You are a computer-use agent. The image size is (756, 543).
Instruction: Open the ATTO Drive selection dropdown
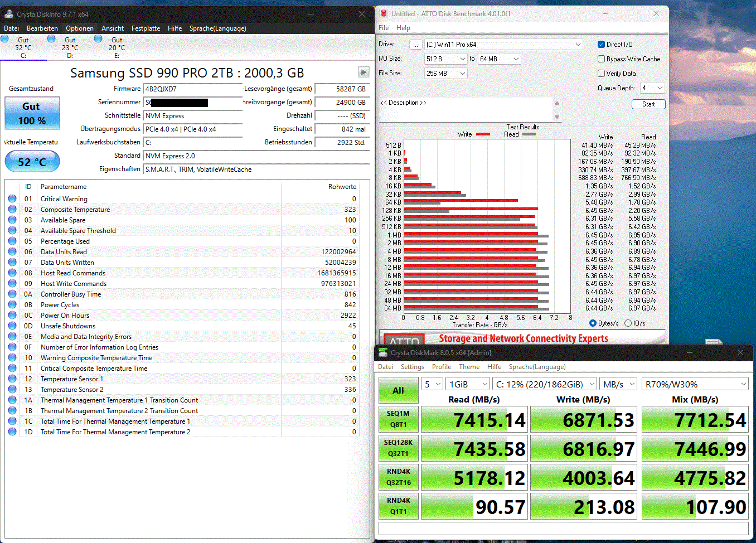click(x=503, y=44)
